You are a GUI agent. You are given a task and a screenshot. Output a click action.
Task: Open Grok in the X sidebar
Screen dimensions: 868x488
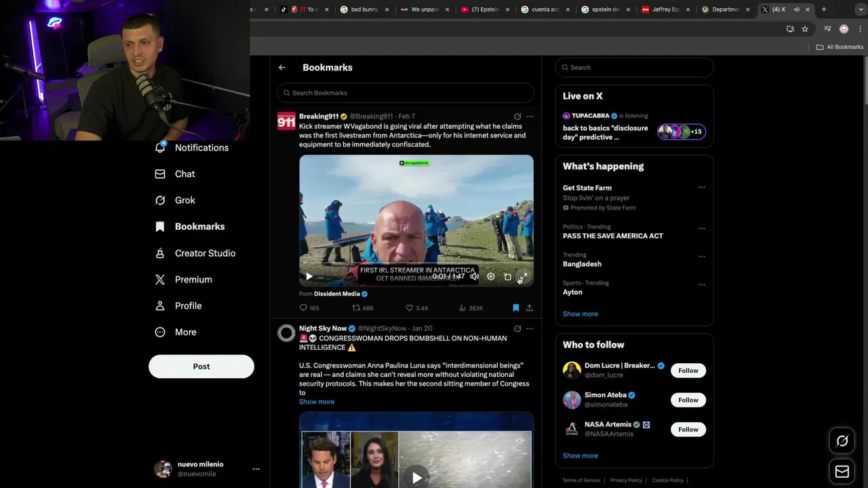[x=175, y=201]
